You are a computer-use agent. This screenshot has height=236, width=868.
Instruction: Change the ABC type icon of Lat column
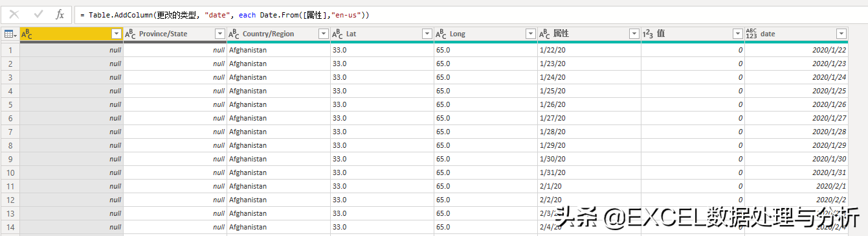coord(337,34)
